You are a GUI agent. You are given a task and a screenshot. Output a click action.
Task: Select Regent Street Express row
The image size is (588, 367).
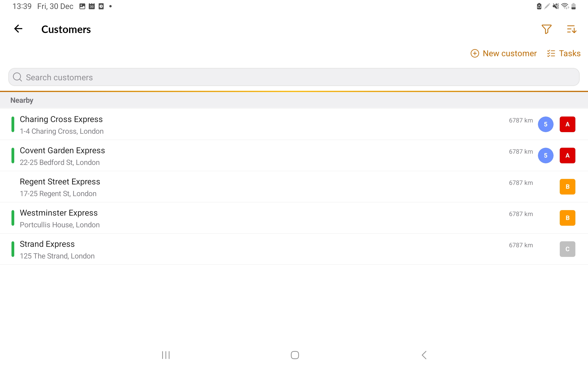pyautogui.click(x=294, y=187)
